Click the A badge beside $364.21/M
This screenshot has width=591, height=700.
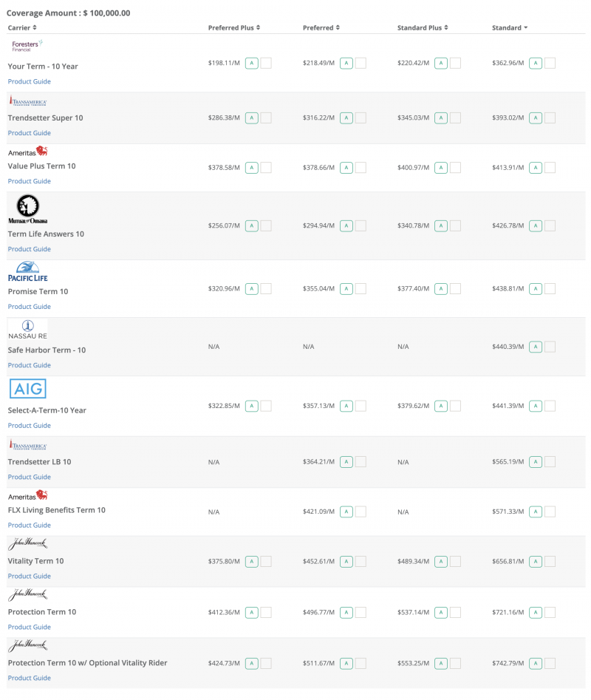(x=346, y=462)
